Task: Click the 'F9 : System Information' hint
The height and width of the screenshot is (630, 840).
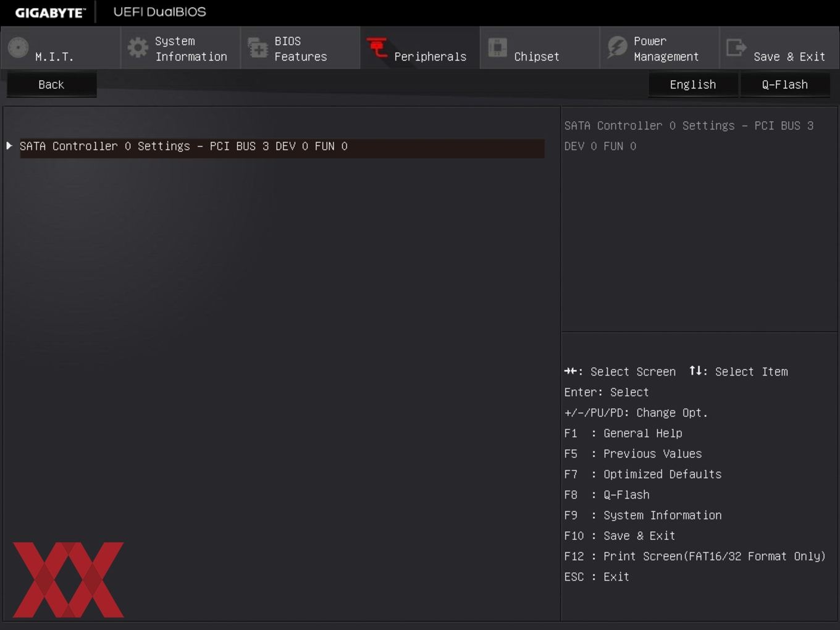Action: click(643, 515)
